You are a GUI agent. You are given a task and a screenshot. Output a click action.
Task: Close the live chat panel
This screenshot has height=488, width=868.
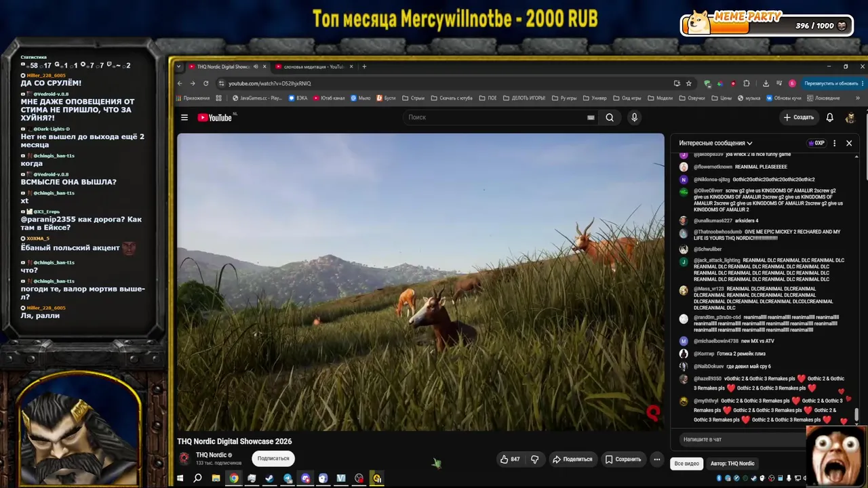848,143
